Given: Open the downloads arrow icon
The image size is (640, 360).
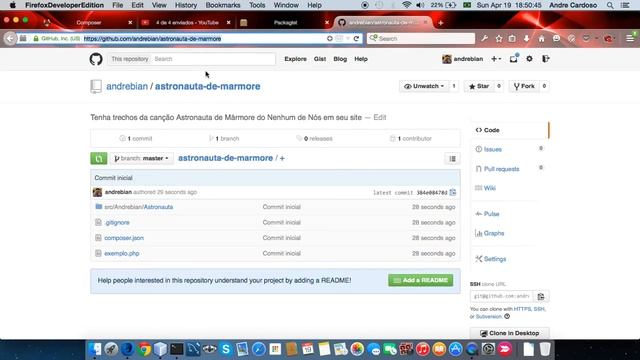Looking at the screenshot, I should point(527,38).
